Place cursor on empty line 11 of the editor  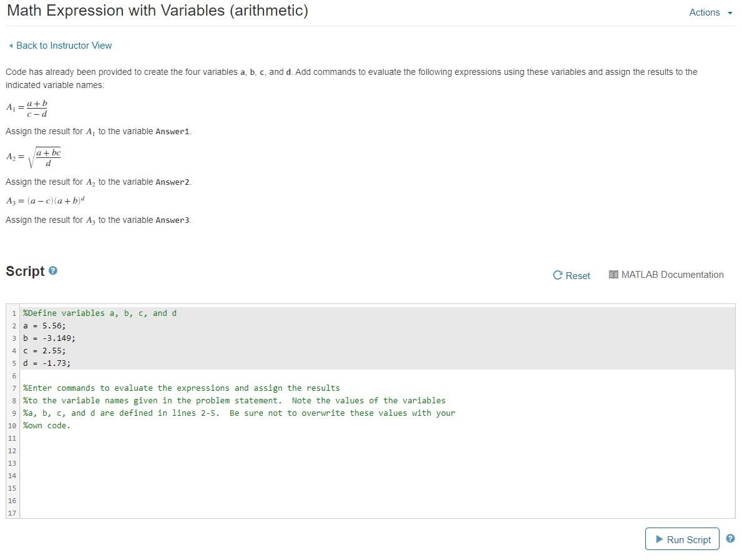point(125,438)
